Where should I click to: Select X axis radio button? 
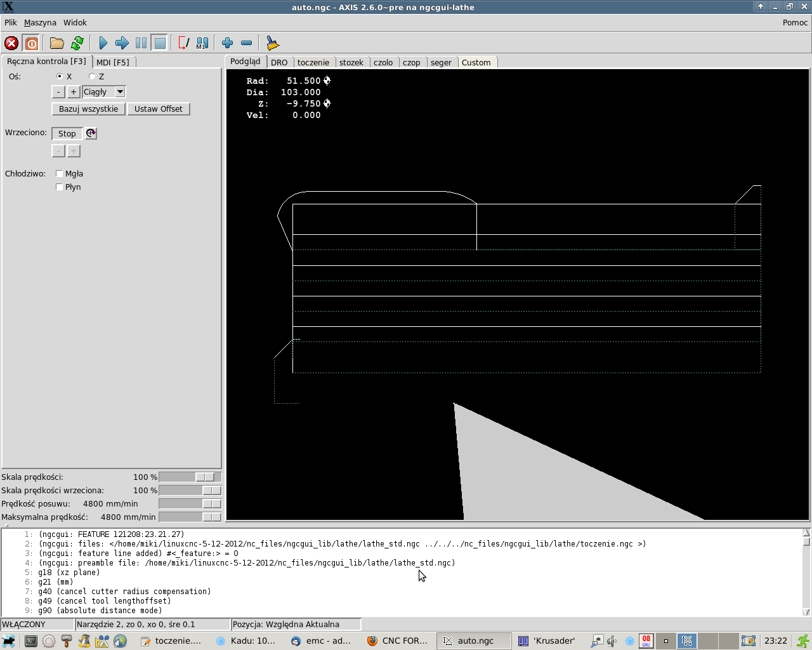(60, 76)
